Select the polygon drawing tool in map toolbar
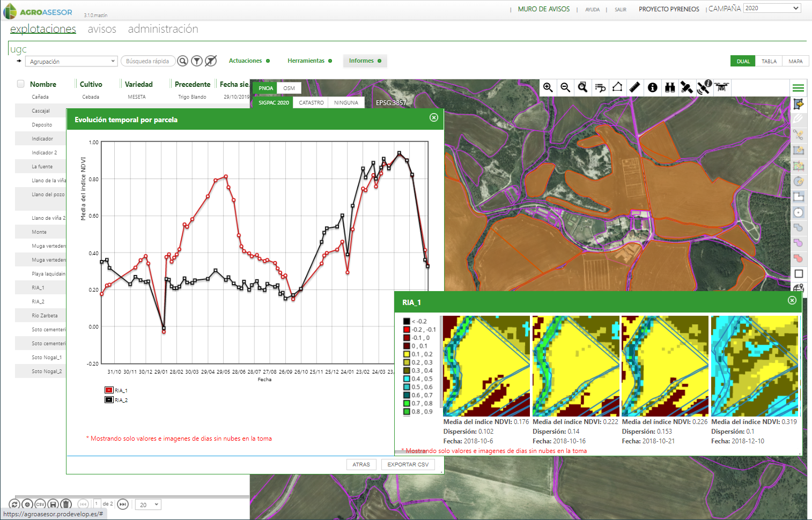The image size is (812, 520). pos(617,87)
